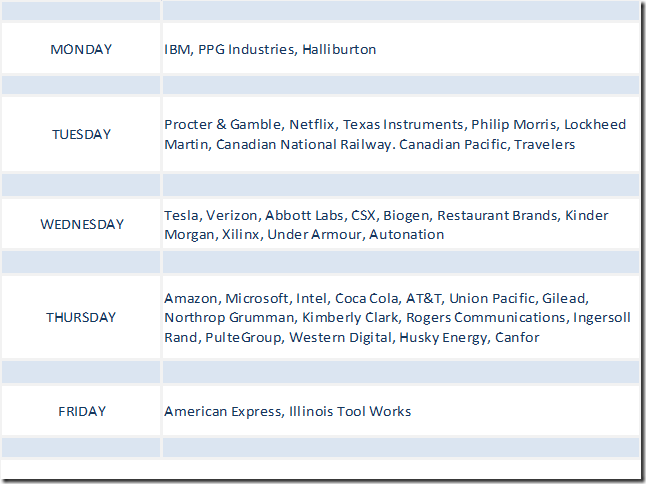The height and width of the screenshot is (484, 646).
Task: Click the FRIDAY day cell
Action: (x=81, y=411)
